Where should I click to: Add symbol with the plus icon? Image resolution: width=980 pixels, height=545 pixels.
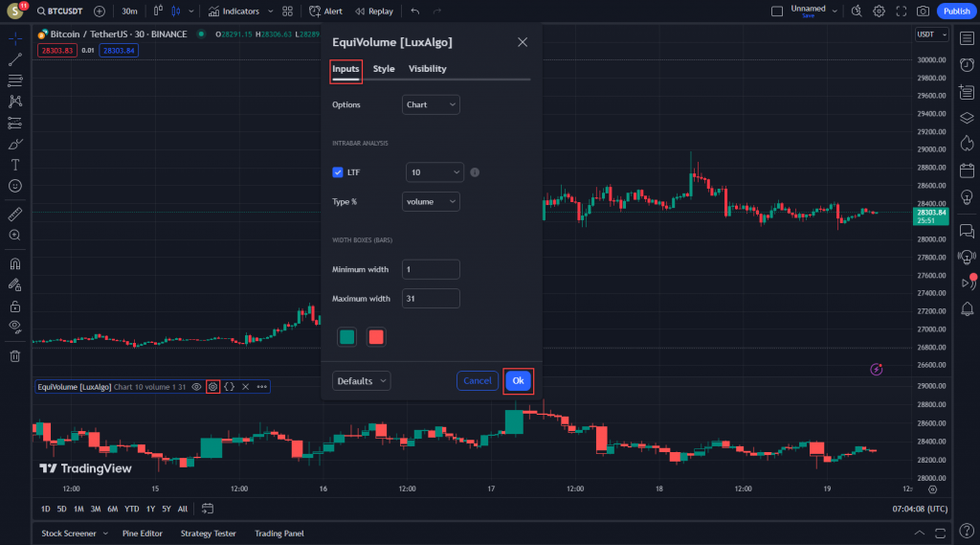click(x=100, y=11)
